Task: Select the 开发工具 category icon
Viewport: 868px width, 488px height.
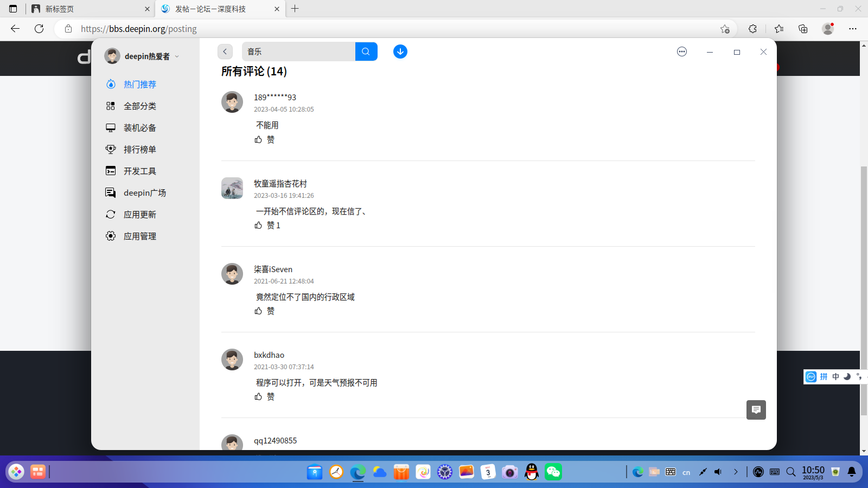Action: 111,170
